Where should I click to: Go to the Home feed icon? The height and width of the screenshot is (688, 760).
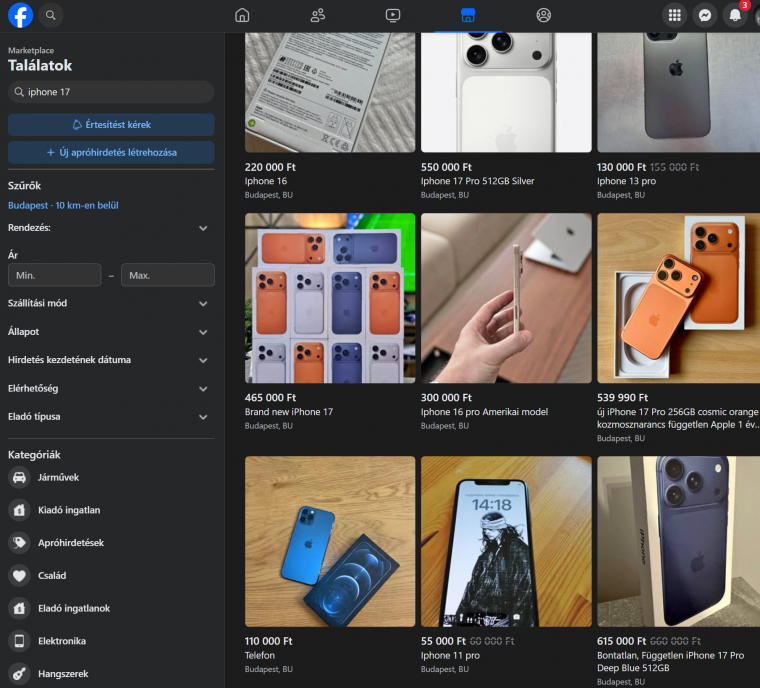tap(242, 15)
